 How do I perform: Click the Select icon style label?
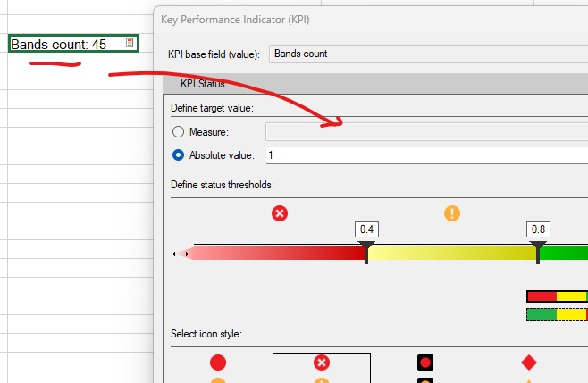point(206,334)
